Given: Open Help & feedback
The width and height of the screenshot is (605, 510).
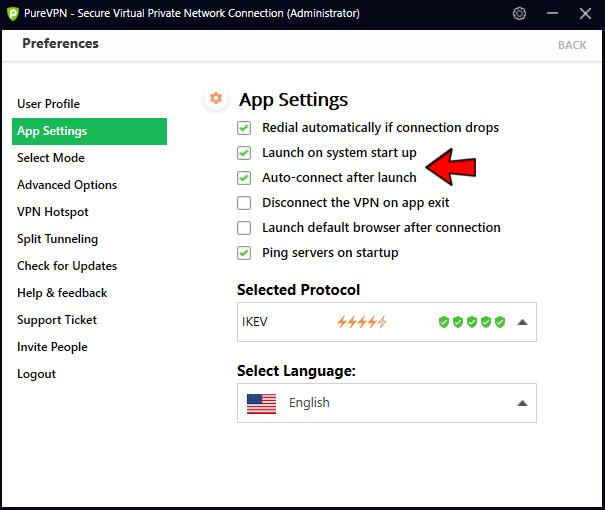Looking at the screenshot, I should tap(62, 293).
